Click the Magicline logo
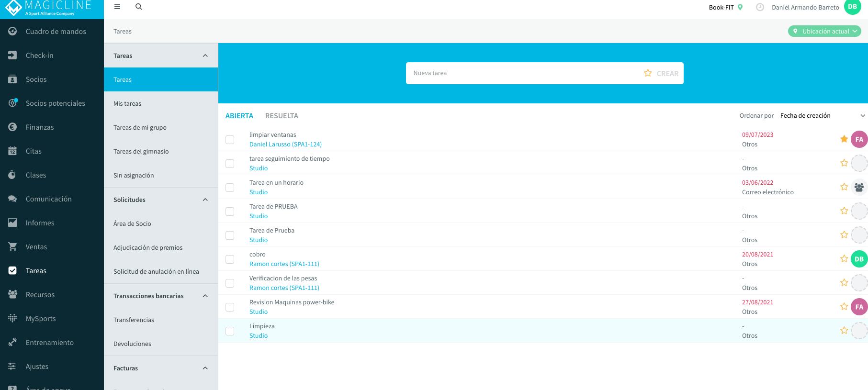 tap(48, 8)
